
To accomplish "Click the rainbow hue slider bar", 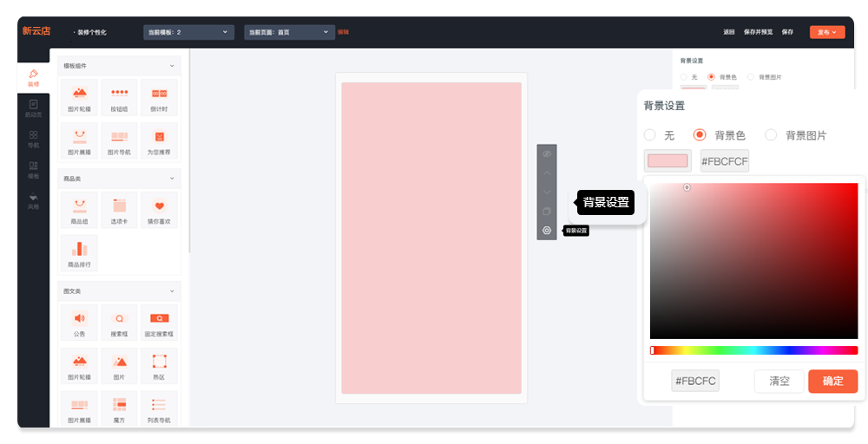I will point(753,350).
